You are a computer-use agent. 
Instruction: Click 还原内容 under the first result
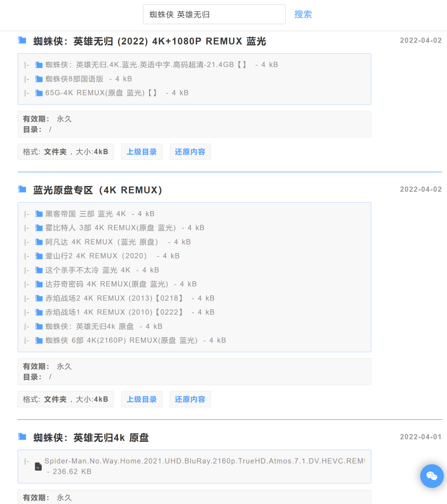190,152
